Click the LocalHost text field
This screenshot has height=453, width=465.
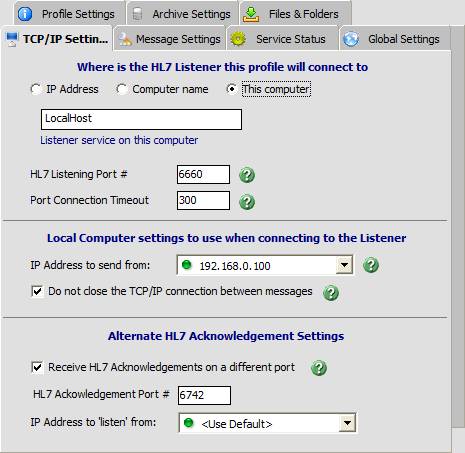141,119
